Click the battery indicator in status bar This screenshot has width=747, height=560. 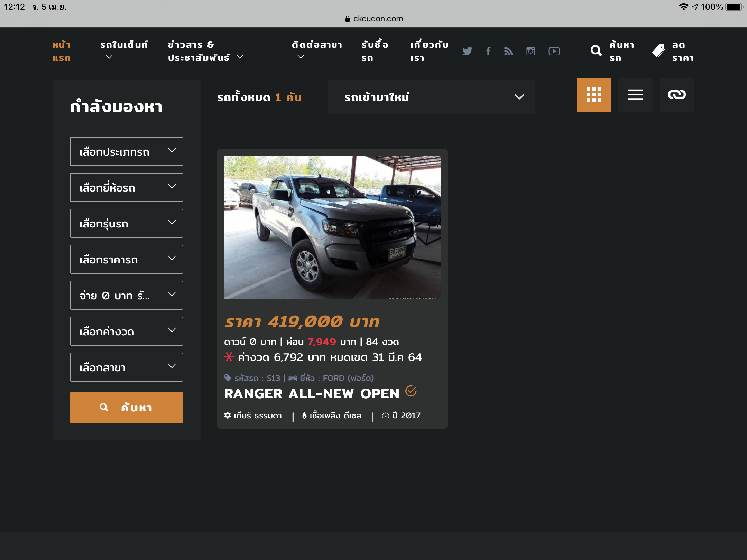734,7
